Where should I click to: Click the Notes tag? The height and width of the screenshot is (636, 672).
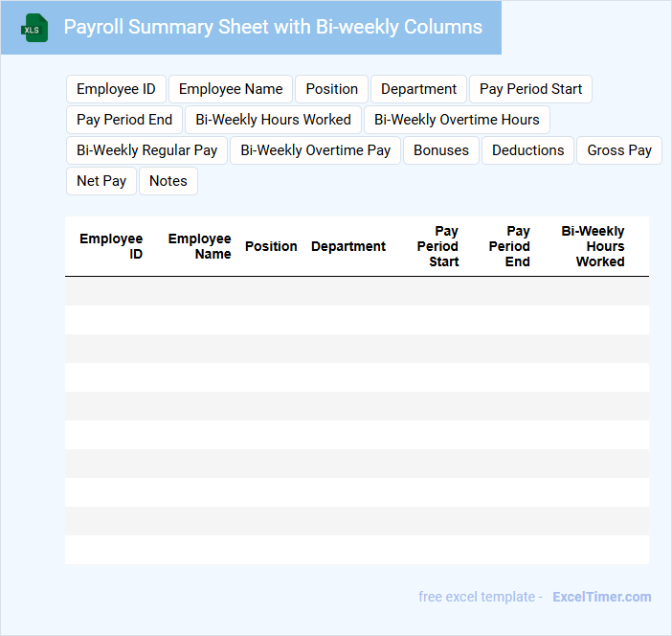point(168,181)
